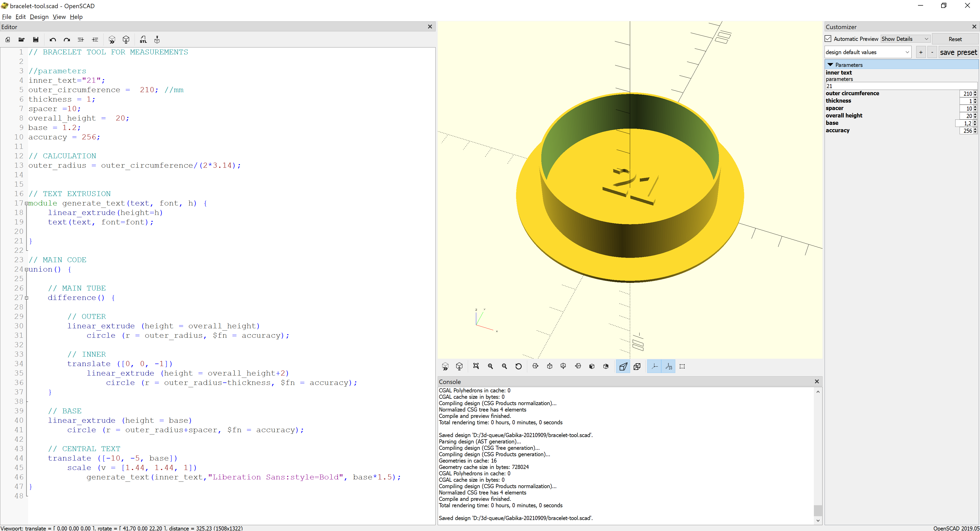This screenshot has height=531, width=980.
Task: Click the Console vertical scrollbar thumb
Action: pyautogui.click(x=818, y=510)
